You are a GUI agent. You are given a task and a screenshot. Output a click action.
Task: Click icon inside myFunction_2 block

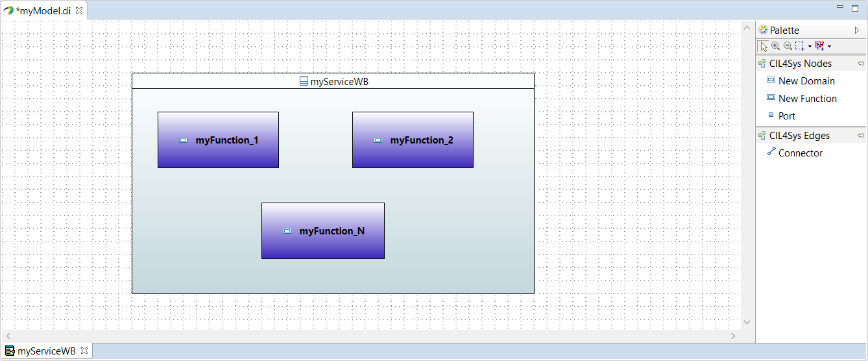[x=378, y=140]
